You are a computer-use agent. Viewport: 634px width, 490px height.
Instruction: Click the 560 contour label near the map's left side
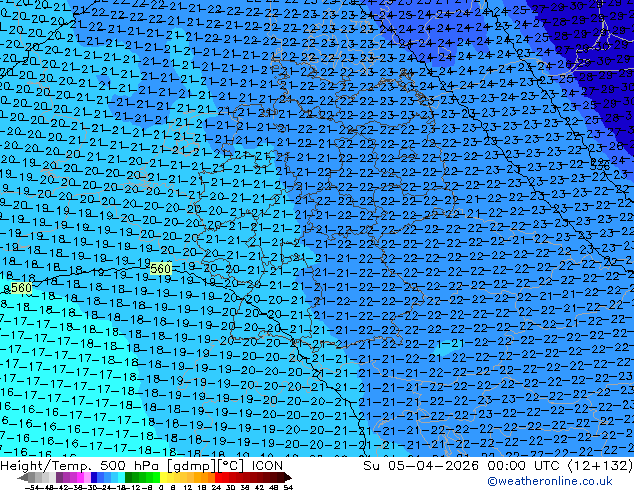21,288
